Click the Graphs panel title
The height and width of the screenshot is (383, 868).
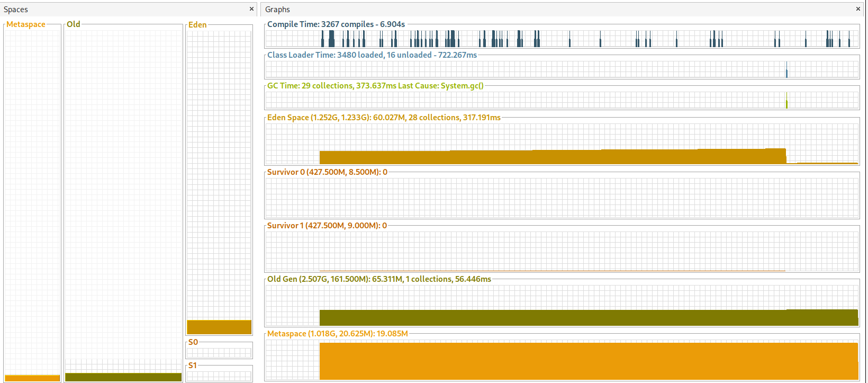(x=277, y=10)
